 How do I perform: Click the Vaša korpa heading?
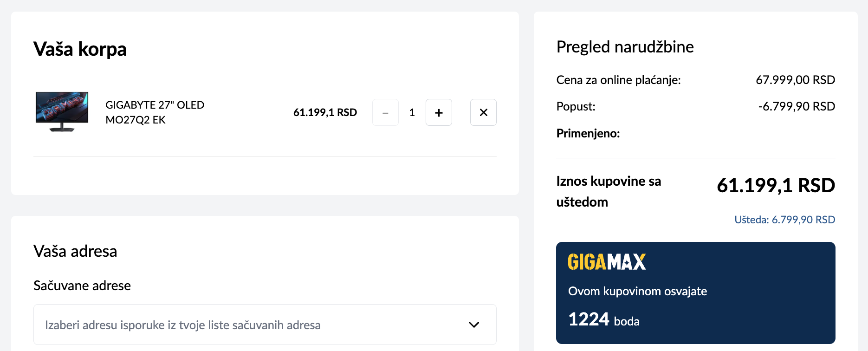coord(80,49)
